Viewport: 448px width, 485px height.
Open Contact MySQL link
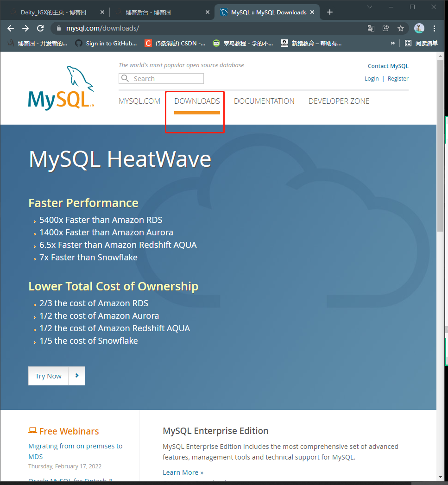pos(388,66)
